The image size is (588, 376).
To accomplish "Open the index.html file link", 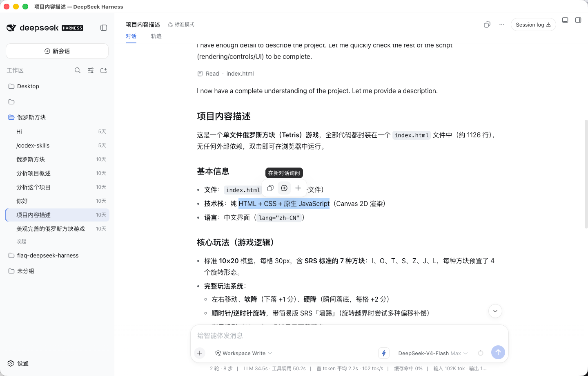I will 240,74.
